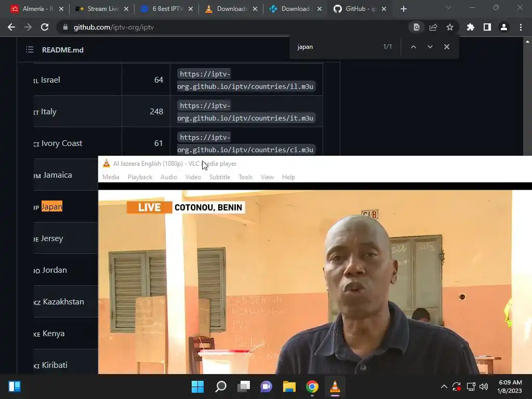The height and width of the screenshot is (399, 532).
Task: Open volume control in system tray
Action: 484,387
